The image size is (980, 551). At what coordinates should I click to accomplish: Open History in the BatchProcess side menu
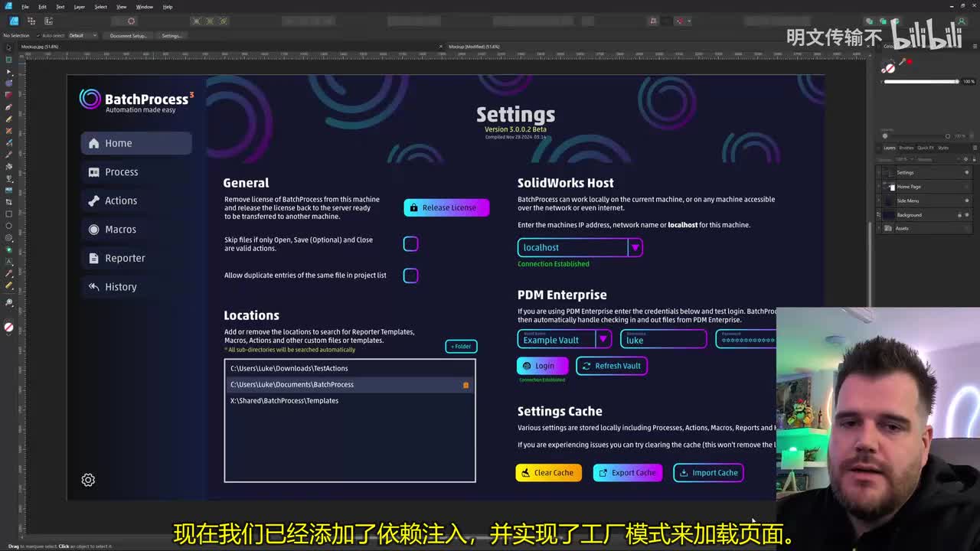click(136, 287)
